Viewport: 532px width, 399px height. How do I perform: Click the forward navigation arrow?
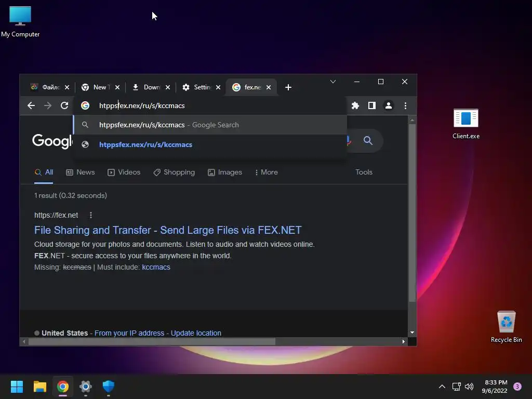click(48, 105)
